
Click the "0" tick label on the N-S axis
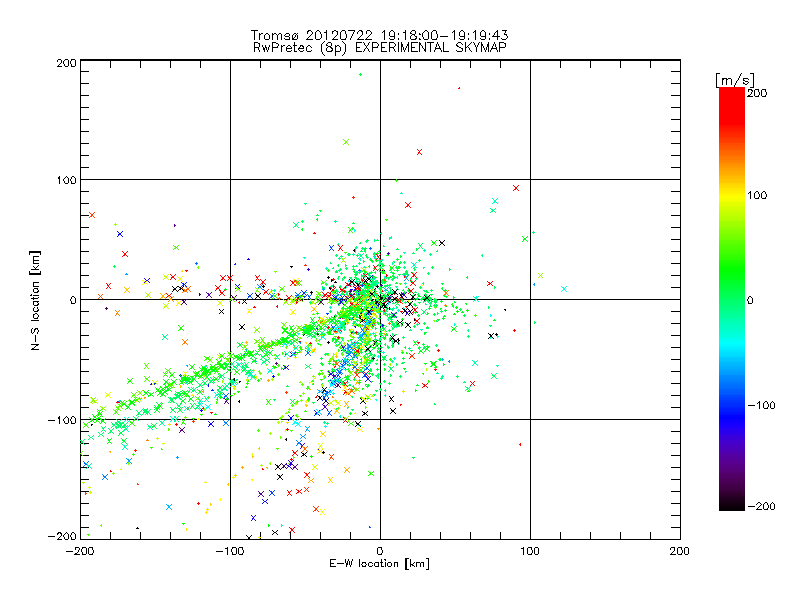click(73, 300)
